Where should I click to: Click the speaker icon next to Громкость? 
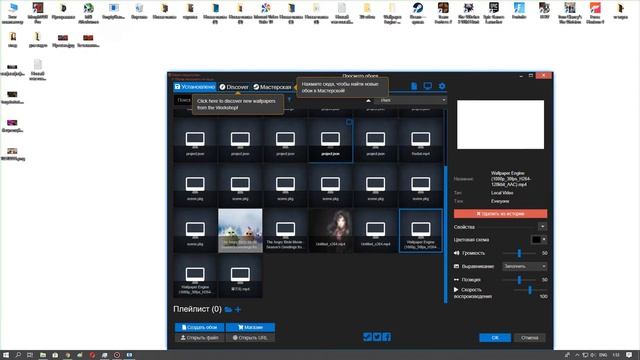click(456, 253)
